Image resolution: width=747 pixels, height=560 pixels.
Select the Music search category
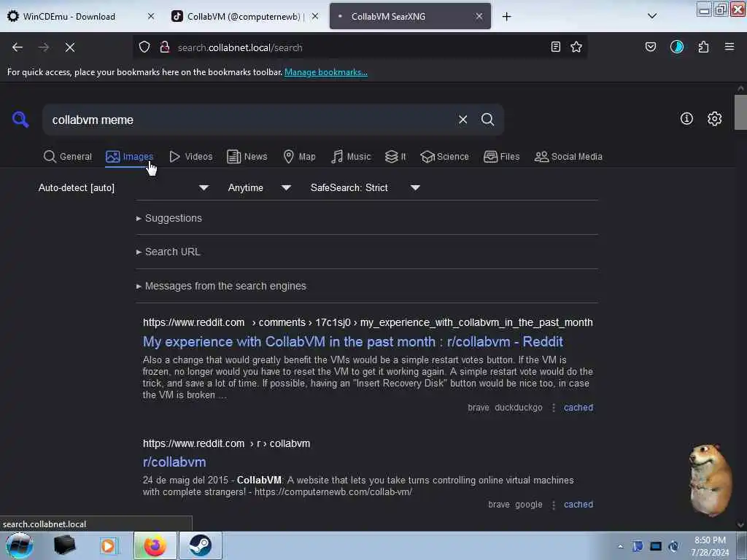coord(351,157)
